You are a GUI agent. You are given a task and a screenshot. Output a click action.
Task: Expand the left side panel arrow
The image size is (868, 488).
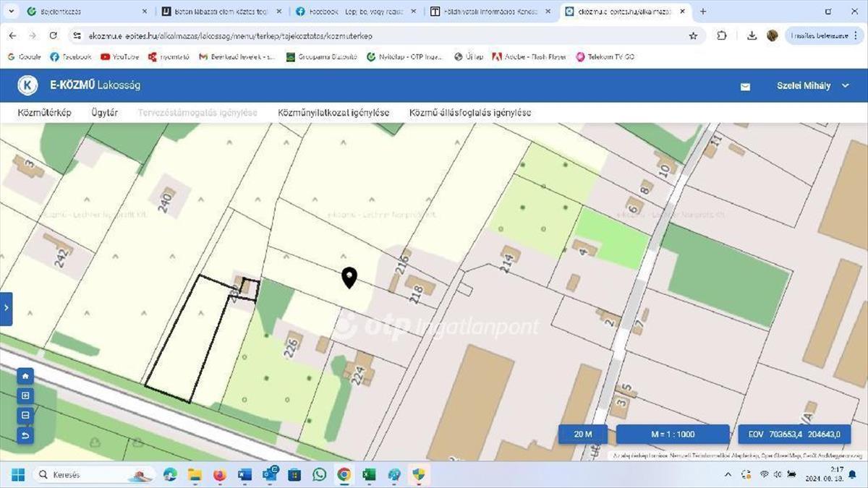(x=6, y=308)
